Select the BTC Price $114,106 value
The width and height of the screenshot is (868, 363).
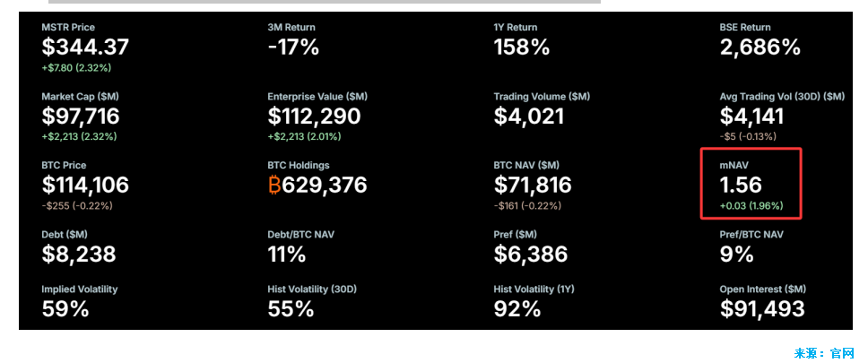pyautogui.click(x=85, y=186)
